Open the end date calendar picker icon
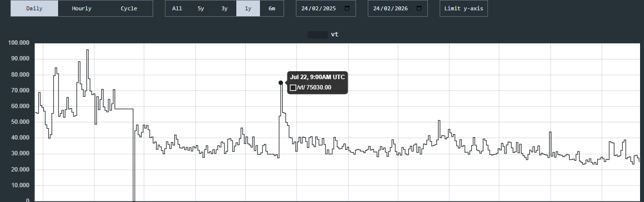 [x=419, y=8]
